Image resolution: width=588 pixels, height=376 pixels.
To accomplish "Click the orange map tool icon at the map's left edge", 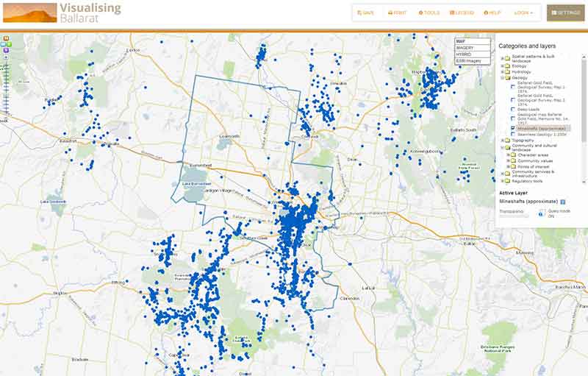I will [6, 38].
